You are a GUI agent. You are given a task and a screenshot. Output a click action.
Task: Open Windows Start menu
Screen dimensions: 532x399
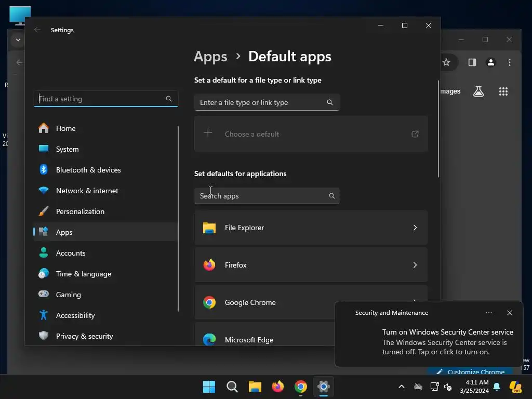(x=209, y=387)
